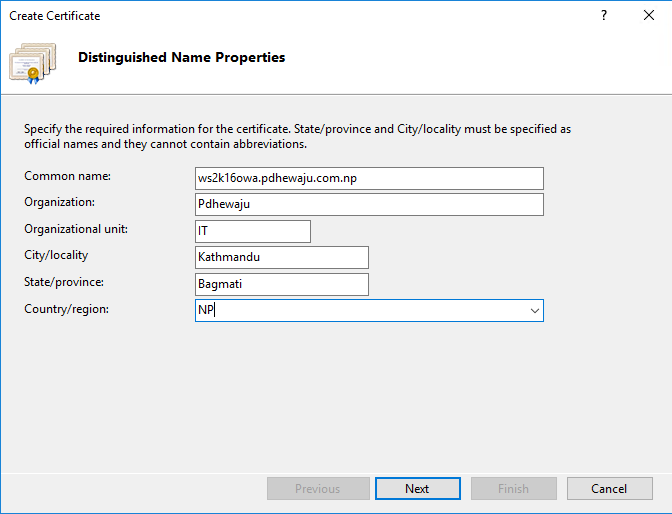672x514 pixels.
Task: Click the instruction text about official names
Action: point(297,136)
